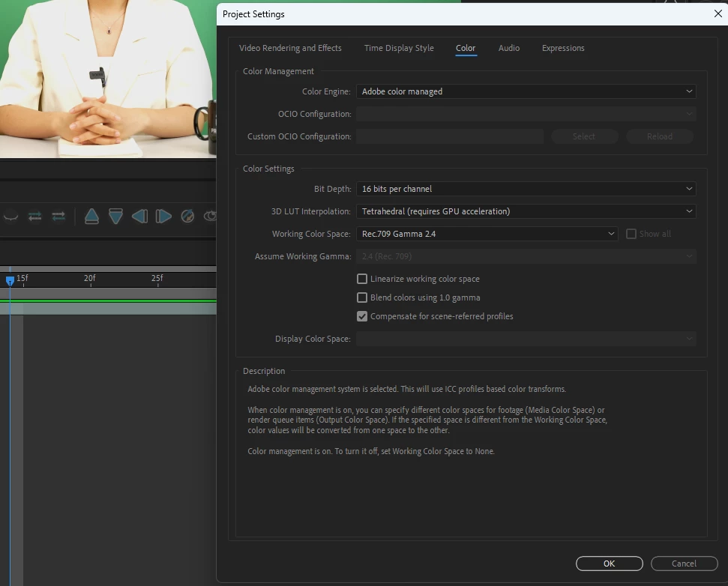Viewport: 728px width, 586px height.
Task: Open the Working Color Space dropdown
Action: pyautogui.click(x=487, y=234)
